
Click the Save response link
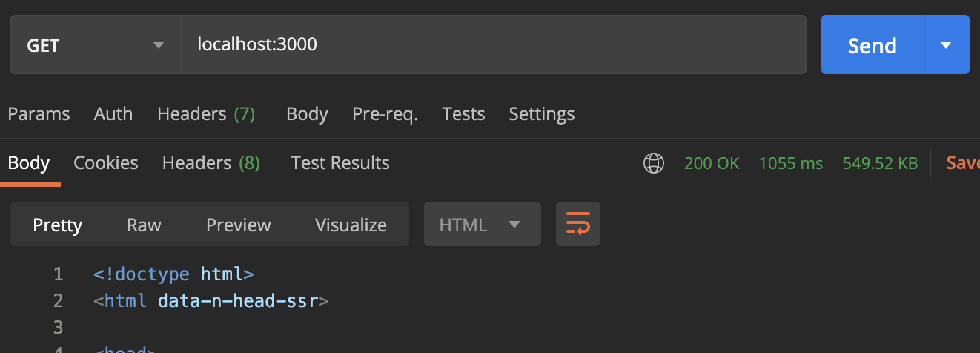coord(962,163)
